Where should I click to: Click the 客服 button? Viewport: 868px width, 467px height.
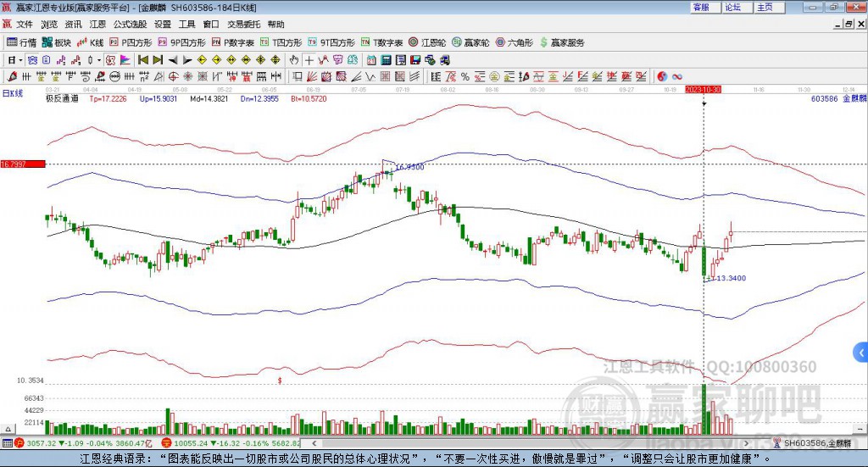coord(704,7)
